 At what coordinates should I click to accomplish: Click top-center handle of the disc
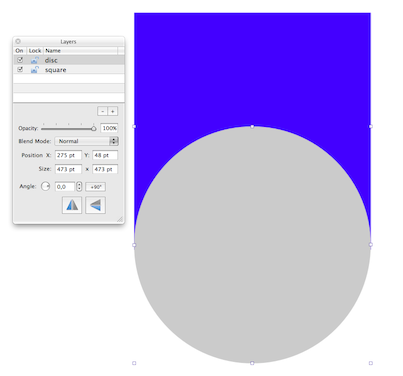252,126
